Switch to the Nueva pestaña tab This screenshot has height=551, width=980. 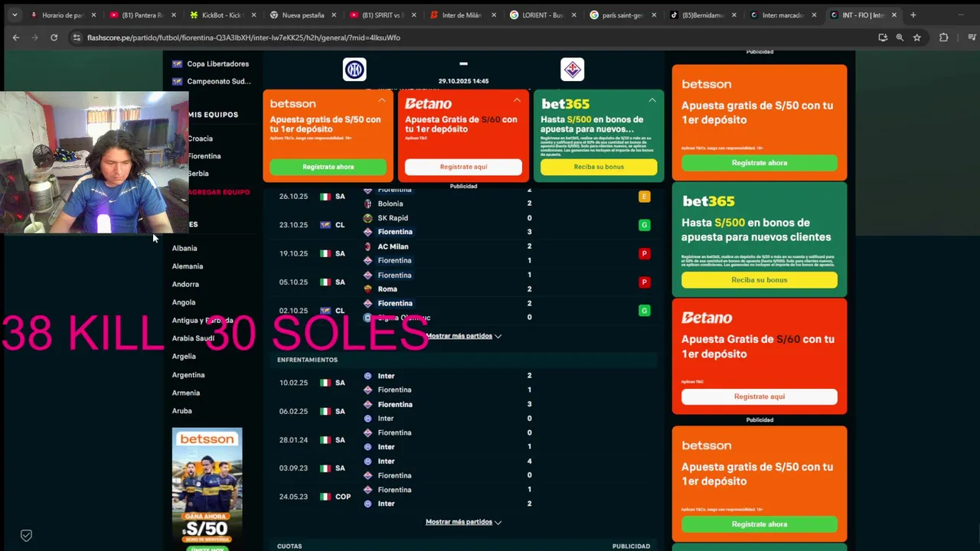pos(302,15)
